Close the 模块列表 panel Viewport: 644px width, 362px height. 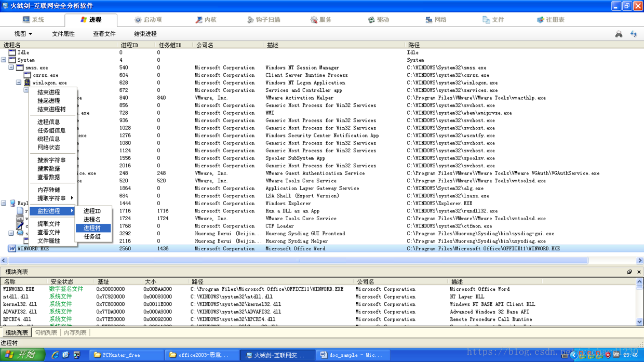[639, 272]
